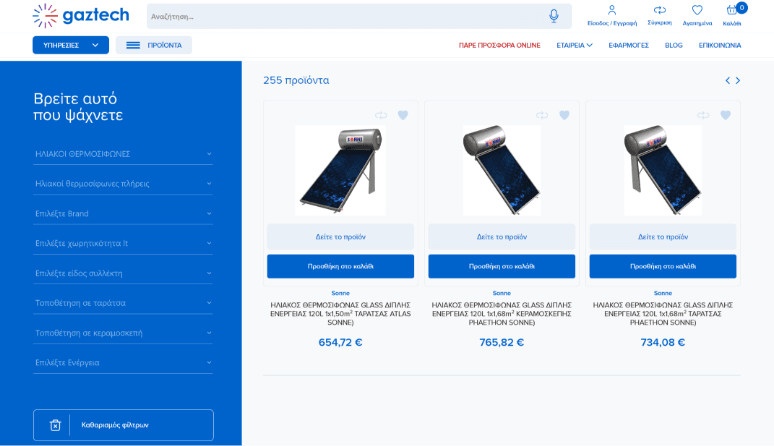Click the Αναζήτηση search input field
The height and width of the screenshot is (446, 774).
pyautogui.click(x=346, y=16)
